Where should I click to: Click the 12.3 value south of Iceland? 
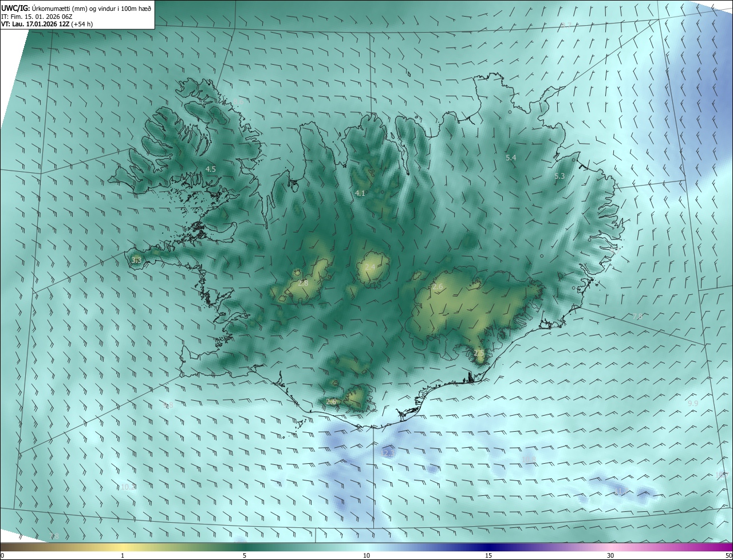pyautogui.click(x=388, y=453)
